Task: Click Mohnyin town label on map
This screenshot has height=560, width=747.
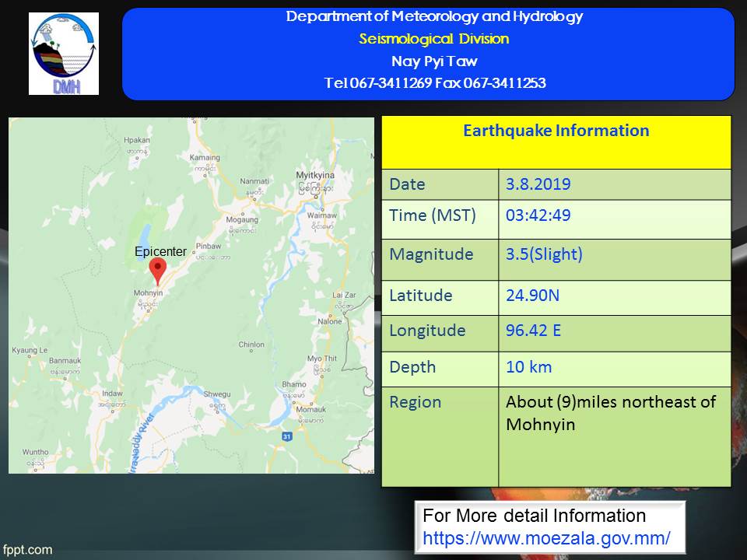Action: click(x=148, y=293)
